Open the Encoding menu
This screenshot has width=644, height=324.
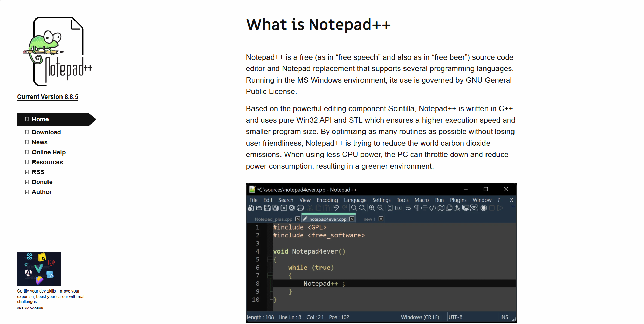327,200
